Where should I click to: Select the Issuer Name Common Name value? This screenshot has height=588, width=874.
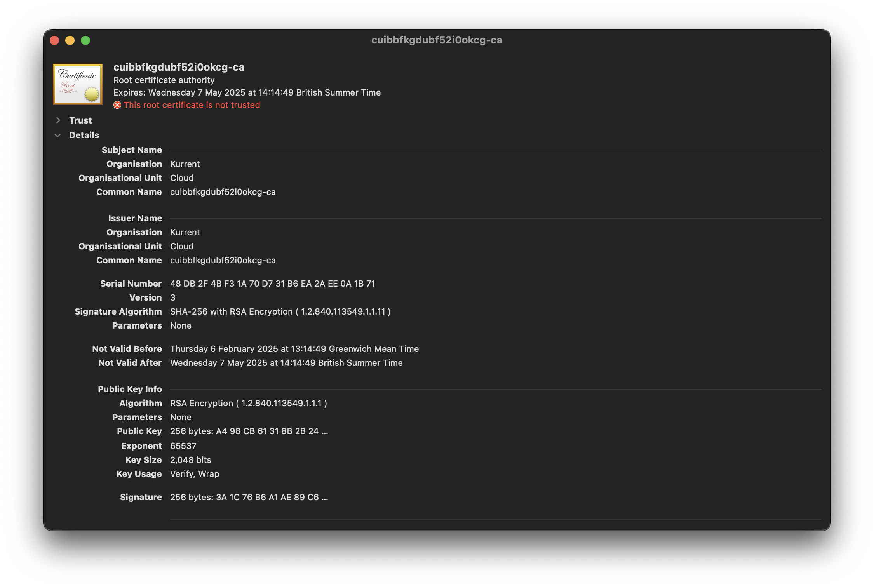pos(223,260)
